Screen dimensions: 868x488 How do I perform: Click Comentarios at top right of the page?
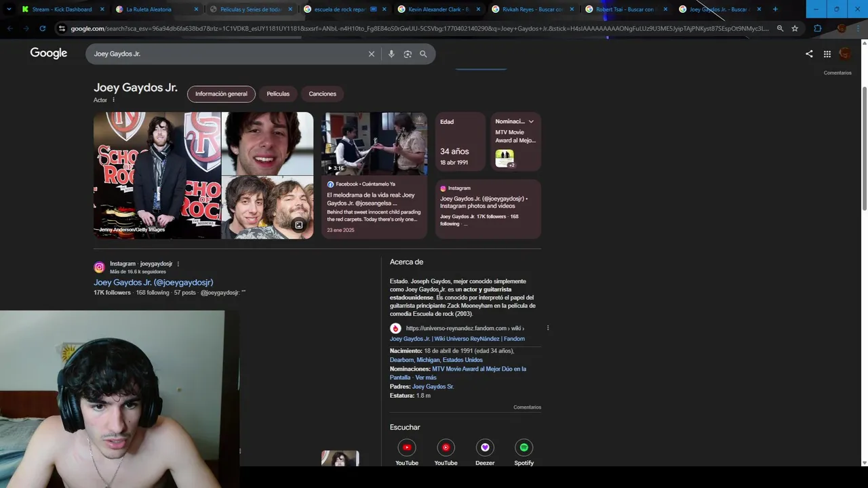837,73
